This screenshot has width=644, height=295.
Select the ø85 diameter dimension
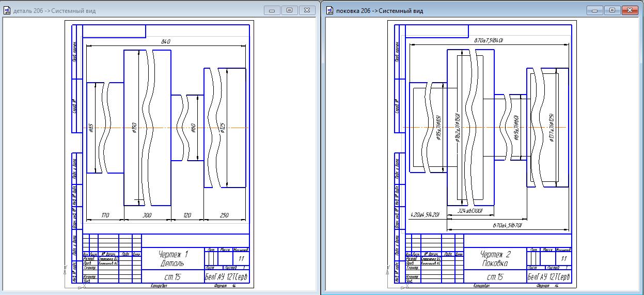(x=91, y=128)
